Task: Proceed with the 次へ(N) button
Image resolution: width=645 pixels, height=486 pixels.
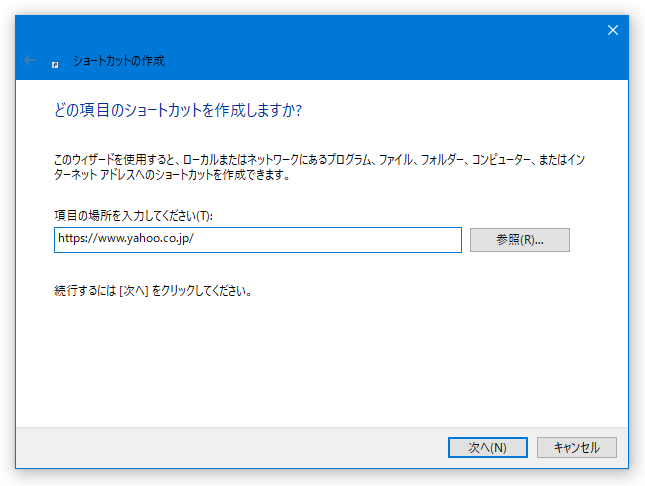Action: tap(487, 447)
